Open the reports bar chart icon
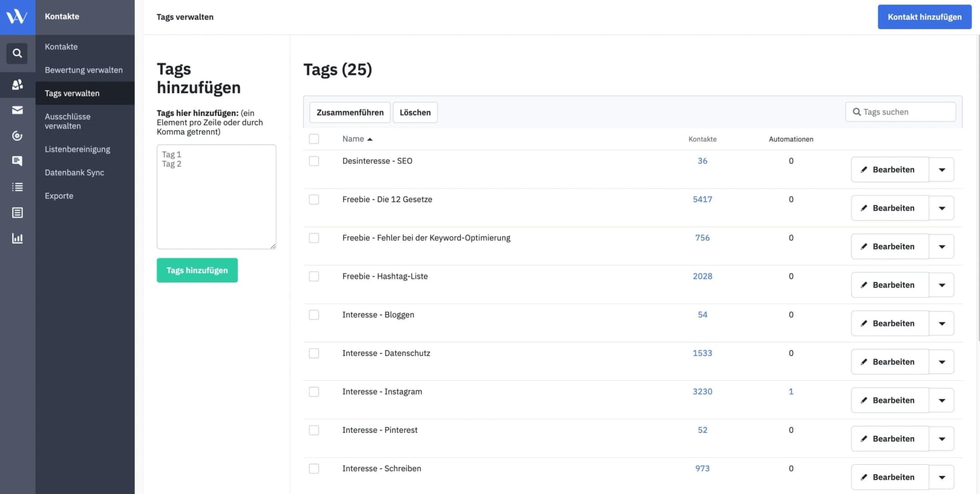This screenshot has height=494, width=980. [x=17, y=238]
